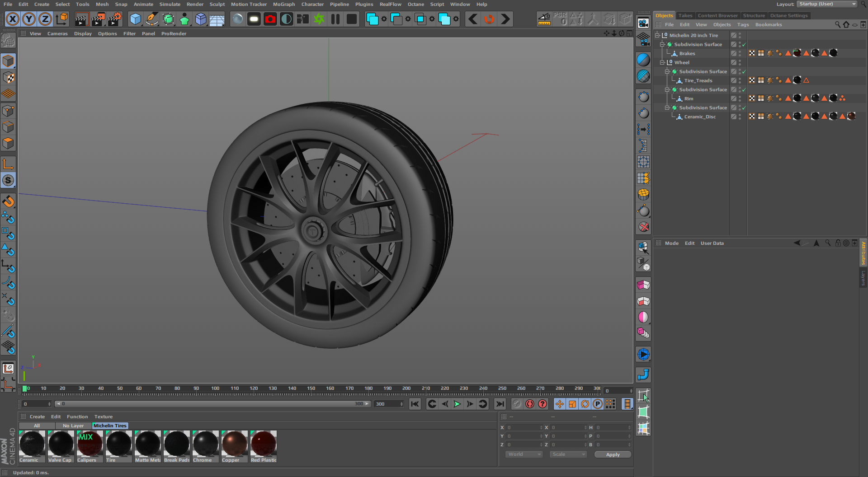868x477 pixels.
Task: Collapse the Wheel null object tree
Action: pos(662,62)
